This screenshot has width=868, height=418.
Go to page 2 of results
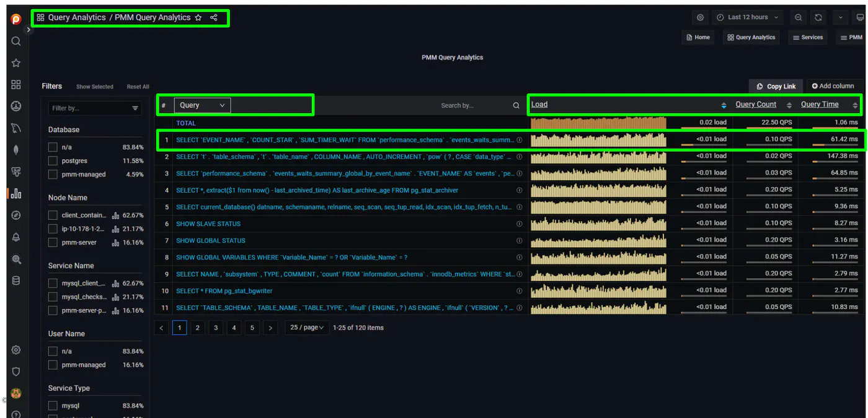[x=198, y=328]
